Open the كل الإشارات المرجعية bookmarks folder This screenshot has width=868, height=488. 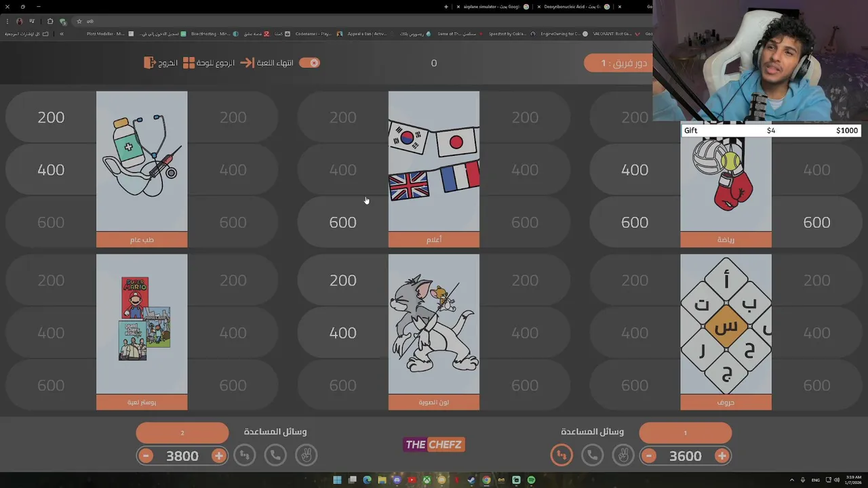(x=26, y=33)
